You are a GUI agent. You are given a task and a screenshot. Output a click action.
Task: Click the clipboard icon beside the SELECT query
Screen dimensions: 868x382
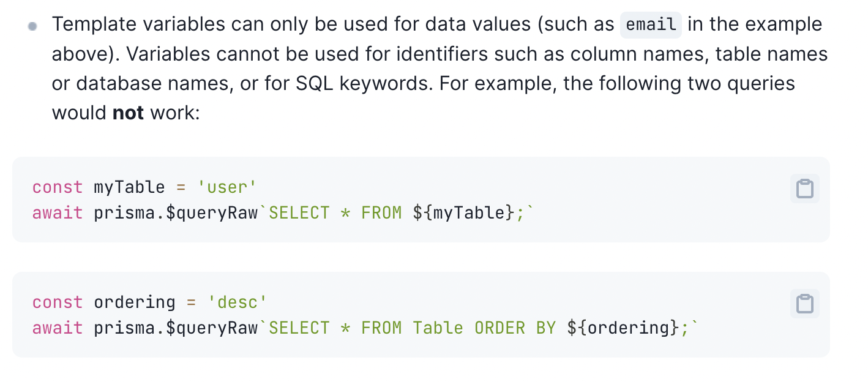(x=804, y=189)
